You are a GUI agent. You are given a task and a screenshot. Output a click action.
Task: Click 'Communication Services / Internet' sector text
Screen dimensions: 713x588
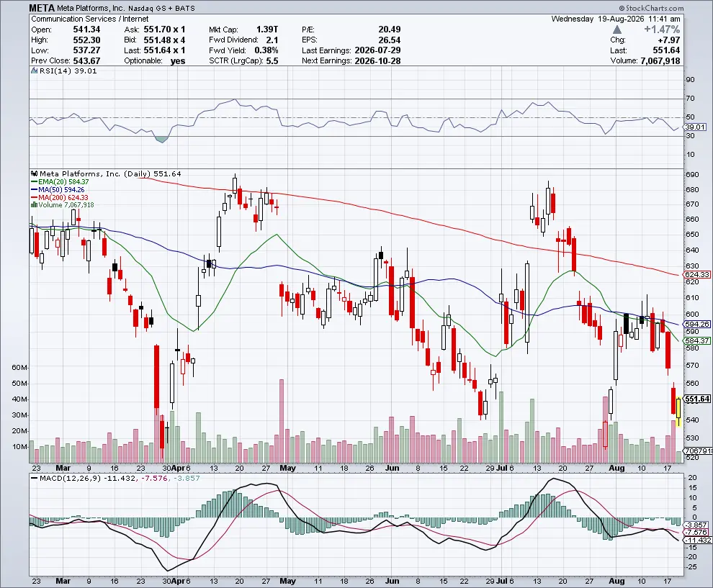tap(89, 19)
